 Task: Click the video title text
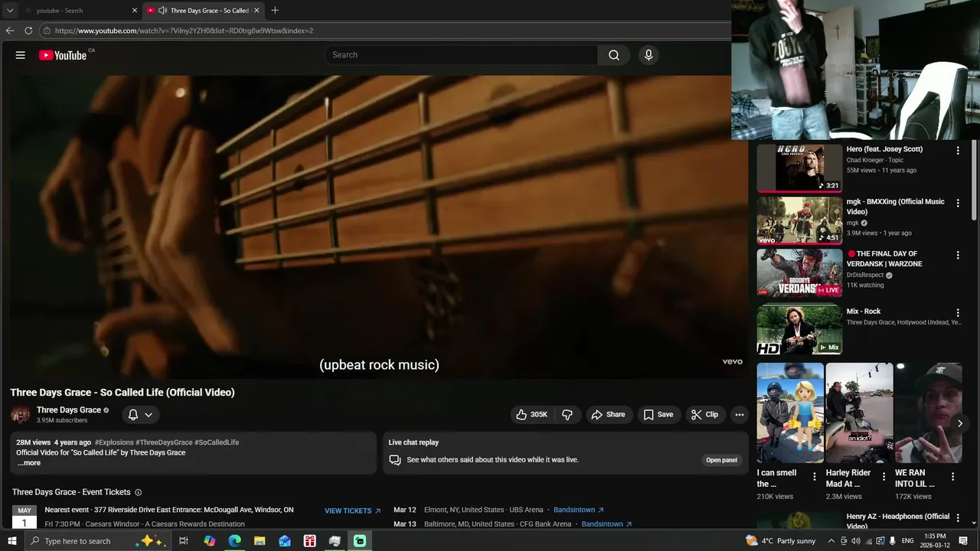(122, 393)
